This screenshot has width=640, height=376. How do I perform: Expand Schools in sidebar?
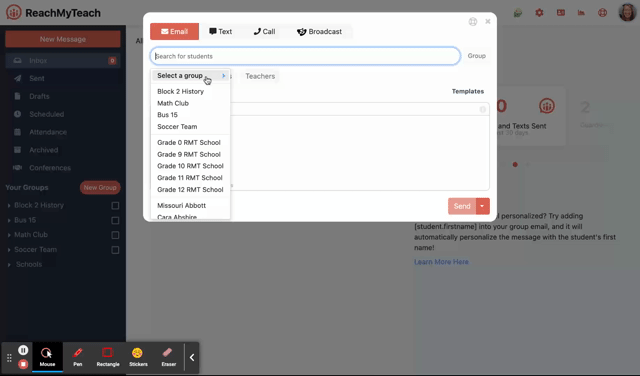(x=9, y=265)
